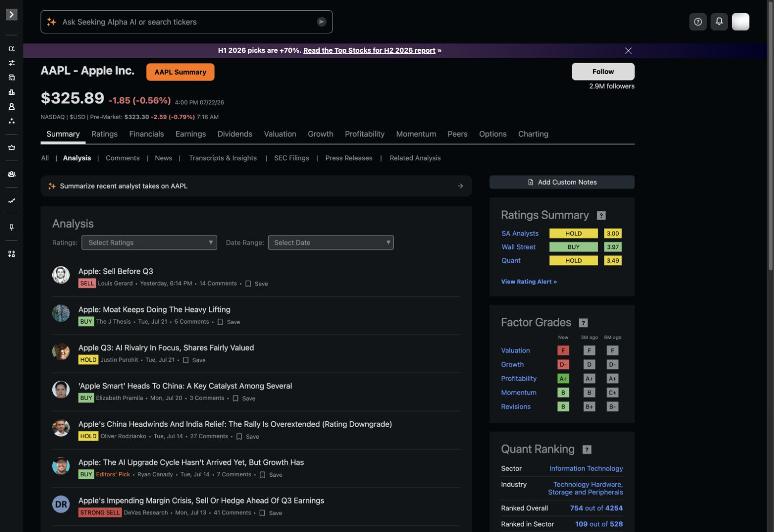Click the bookmark icon for 'Apple: Sell Before Q3'

[x=248, y=284]
